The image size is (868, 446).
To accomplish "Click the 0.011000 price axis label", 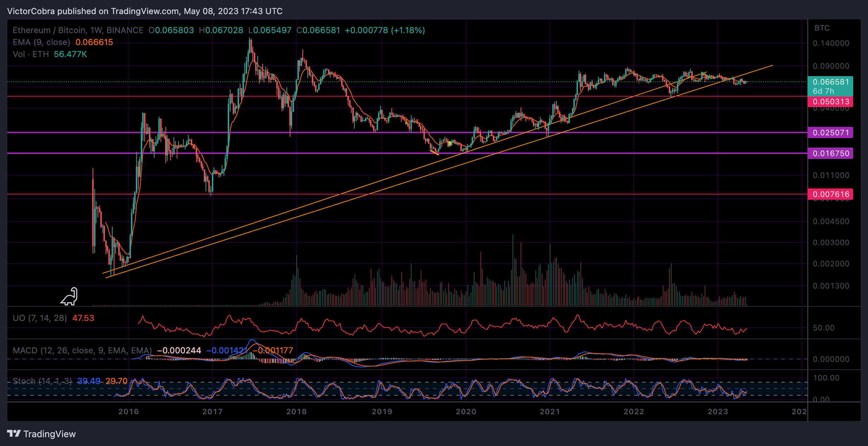I will [x=831, y=175].
